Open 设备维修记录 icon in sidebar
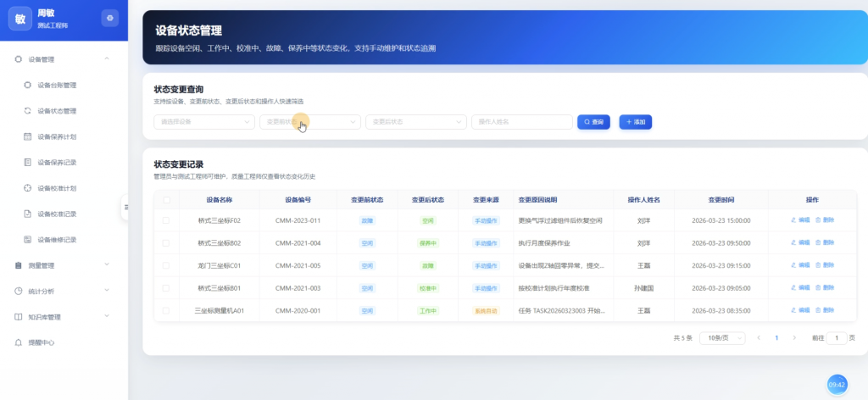The image size is (868, 400). pos(28,240)
